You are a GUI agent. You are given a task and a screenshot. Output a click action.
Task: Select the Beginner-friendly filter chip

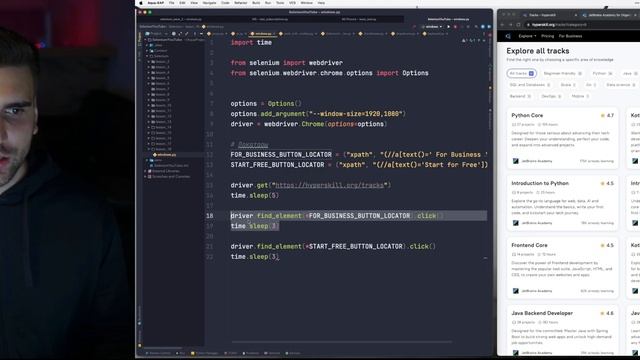[562, 73]
